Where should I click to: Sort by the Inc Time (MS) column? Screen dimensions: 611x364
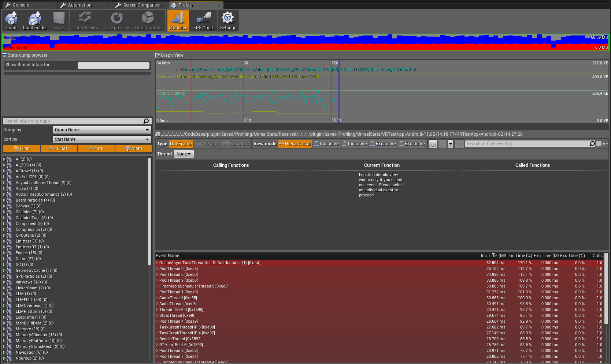(x=493, y=256)
